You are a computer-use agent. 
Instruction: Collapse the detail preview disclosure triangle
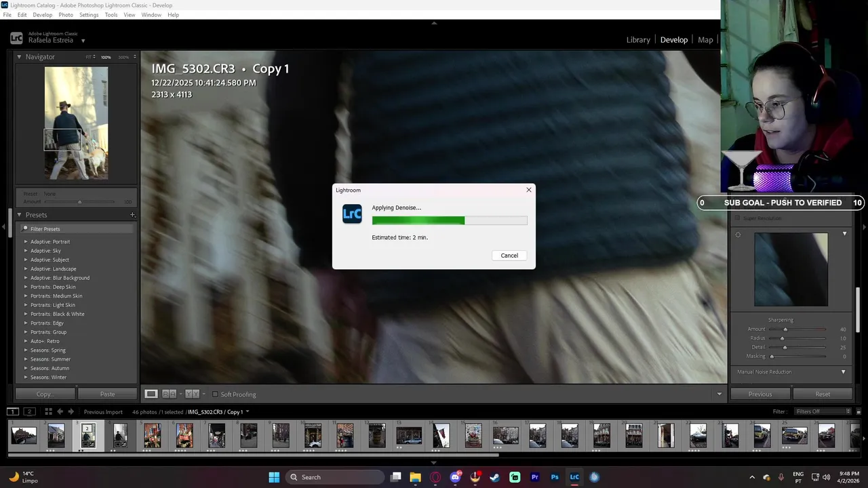tap(845, 234)
